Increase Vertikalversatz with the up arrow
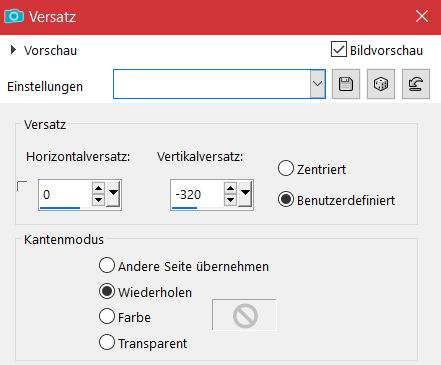 click(230, 188)
